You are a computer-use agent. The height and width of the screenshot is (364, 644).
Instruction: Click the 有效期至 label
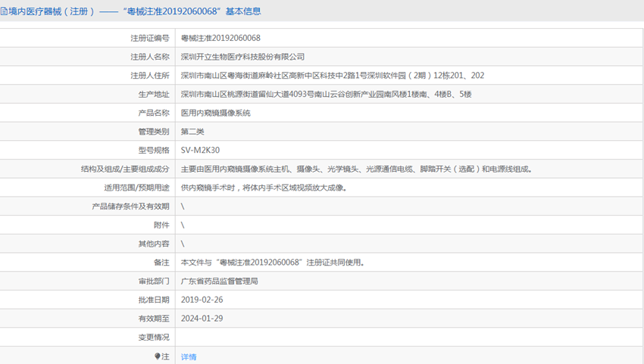(x=154, y=319)
